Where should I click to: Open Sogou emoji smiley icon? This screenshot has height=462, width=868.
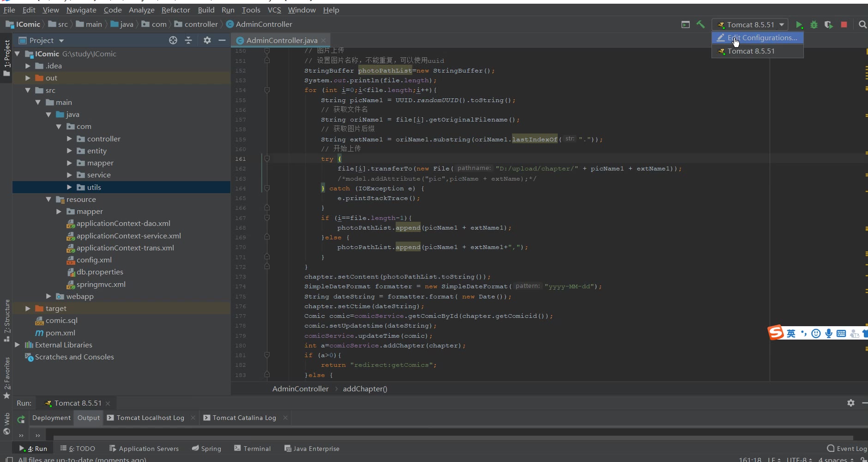816,333
